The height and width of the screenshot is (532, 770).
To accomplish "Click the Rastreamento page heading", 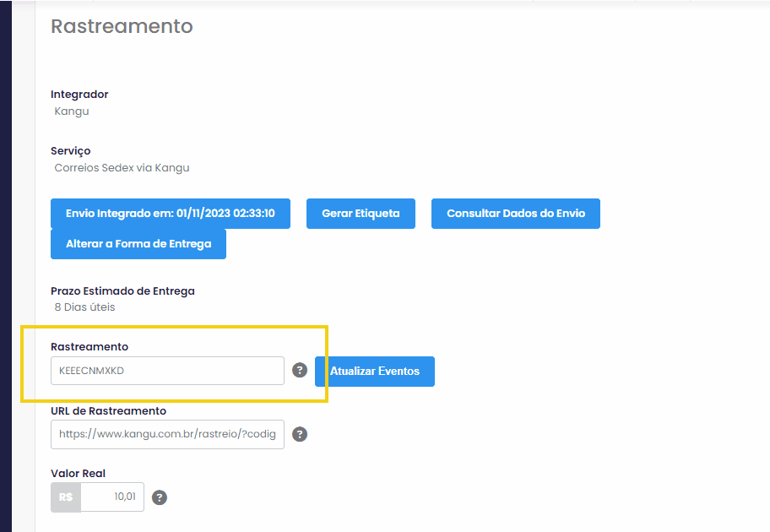I will [122, 26].
